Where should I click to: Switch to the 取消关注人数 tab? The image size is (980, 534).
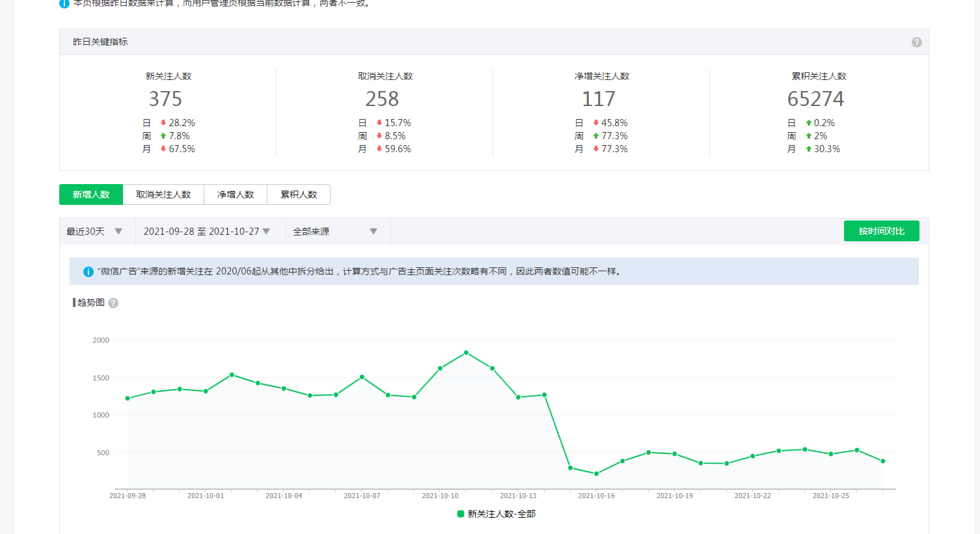tap(163, 194)
